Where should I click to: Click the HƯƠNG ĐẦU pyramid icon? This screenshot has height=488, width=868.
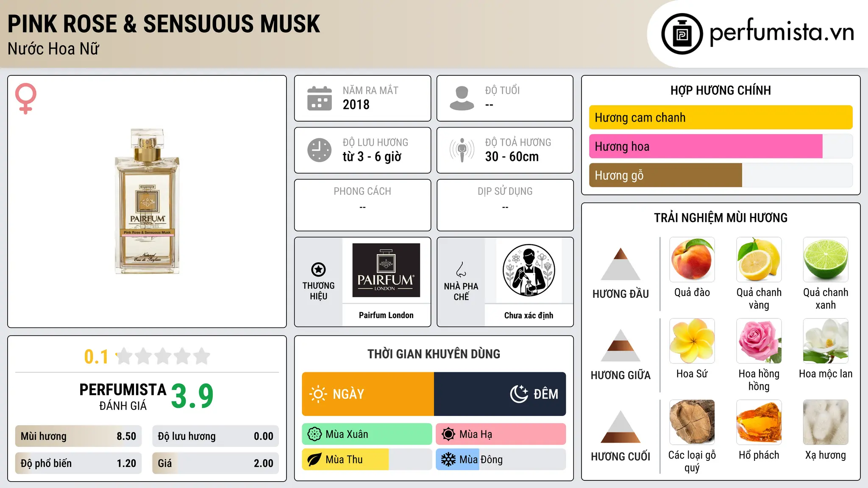(620, 264)
